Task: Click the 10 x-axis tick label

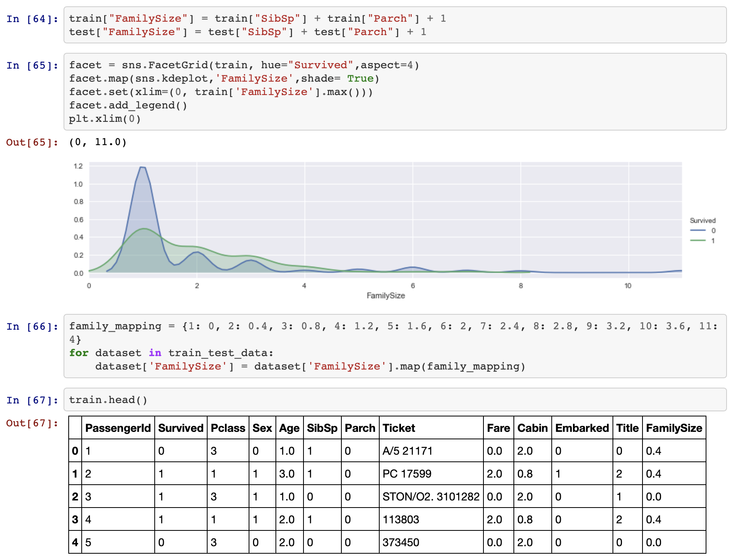Action: point(627,286)
